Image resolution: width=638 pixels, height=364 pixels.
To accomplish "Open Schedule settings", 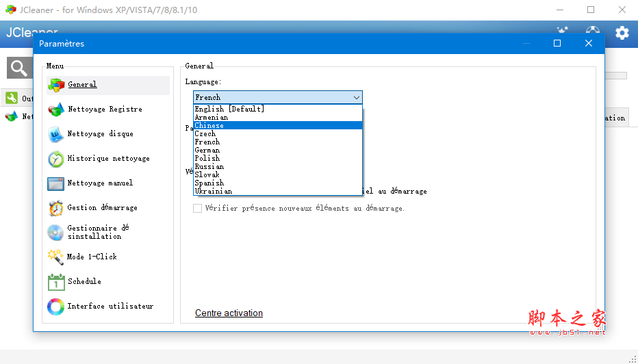I will click(x=85, y=281).
